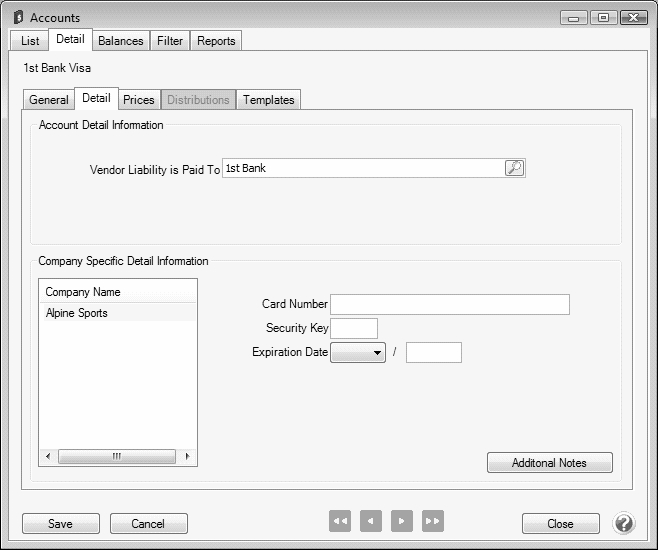
Task: Go to the previous record
Action: (x=371, y=521)
